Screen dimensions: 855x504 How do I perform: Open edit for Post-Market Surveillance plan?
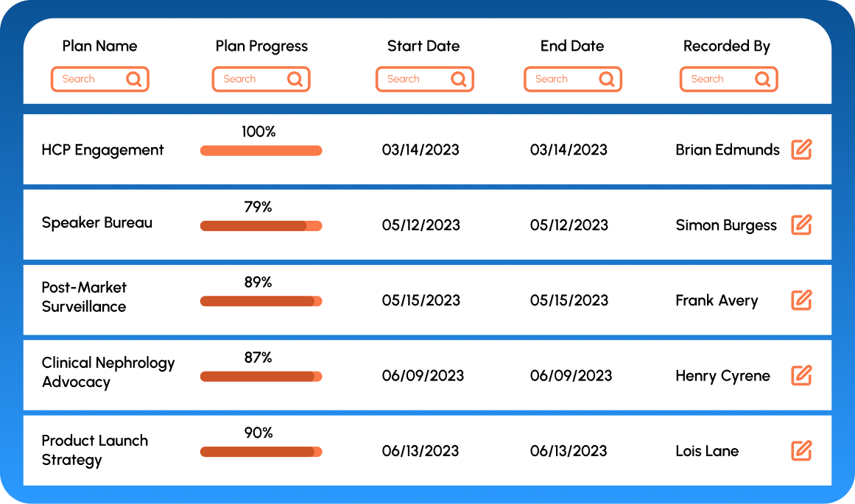tap(801, 300)
